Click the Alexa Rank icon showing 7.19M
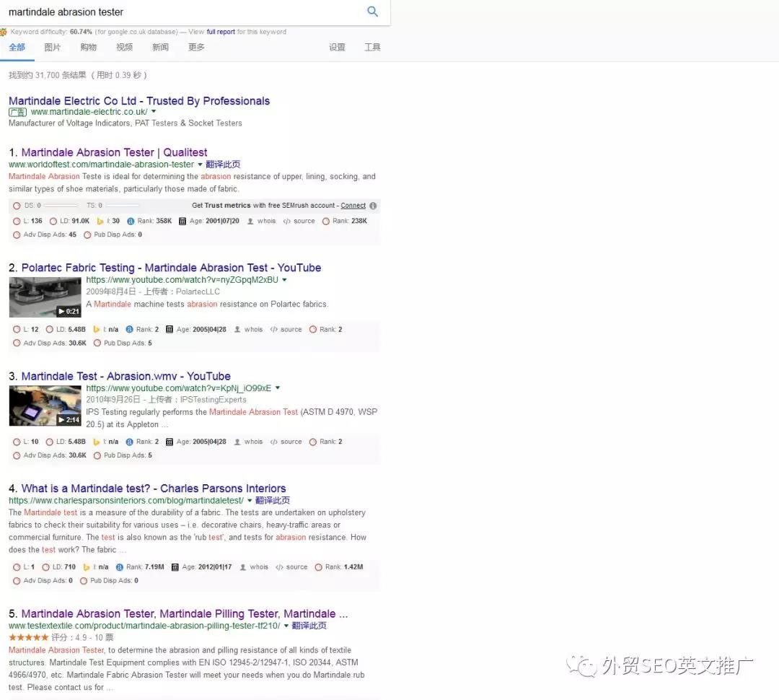The width and height of the screenshot is (779, 700). tap(120, 567)
